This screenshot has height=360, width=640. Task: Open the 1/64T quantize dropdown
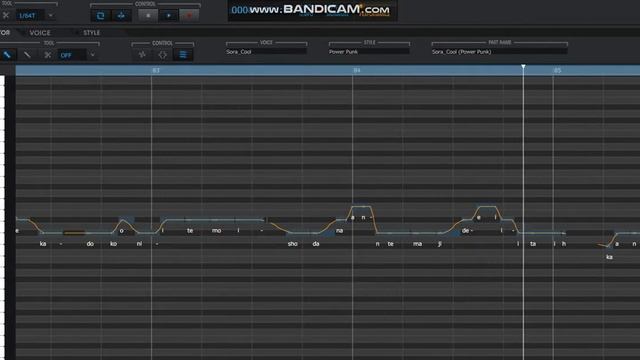(x=30, y=16)
